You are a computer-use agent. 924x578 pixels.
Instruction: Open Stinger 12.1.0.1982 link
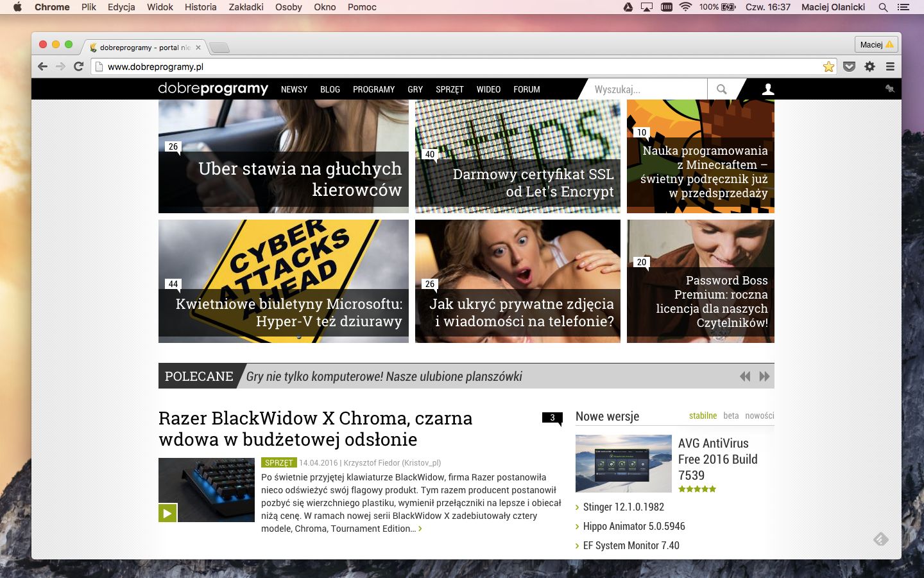tap(624, 507)
